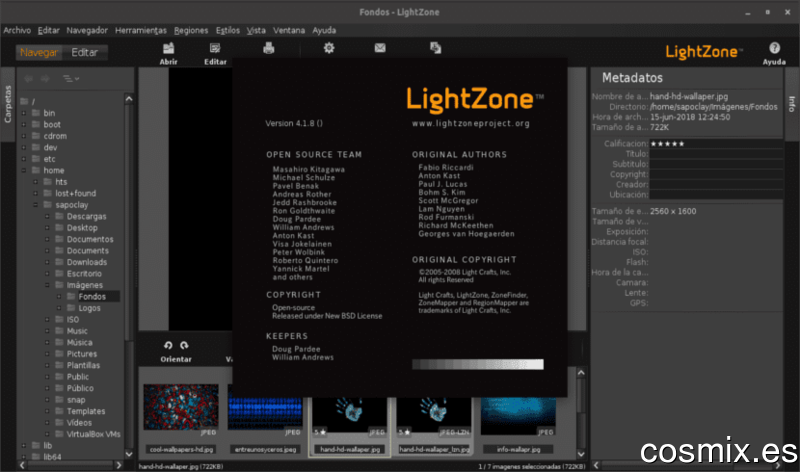Select hand-hd-wallaper_lzn.jpg thumbnail
The image size is (800, 472).
(434, 416)
